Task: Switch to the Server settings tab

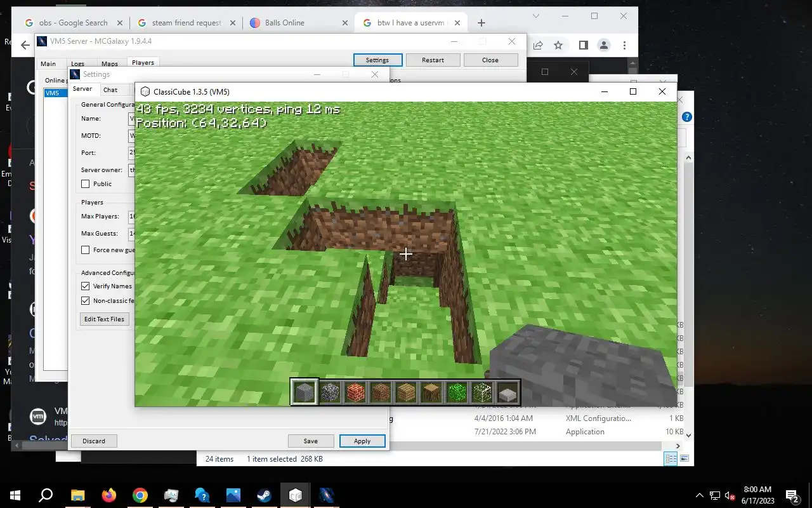Action: [x=82, y=90]
